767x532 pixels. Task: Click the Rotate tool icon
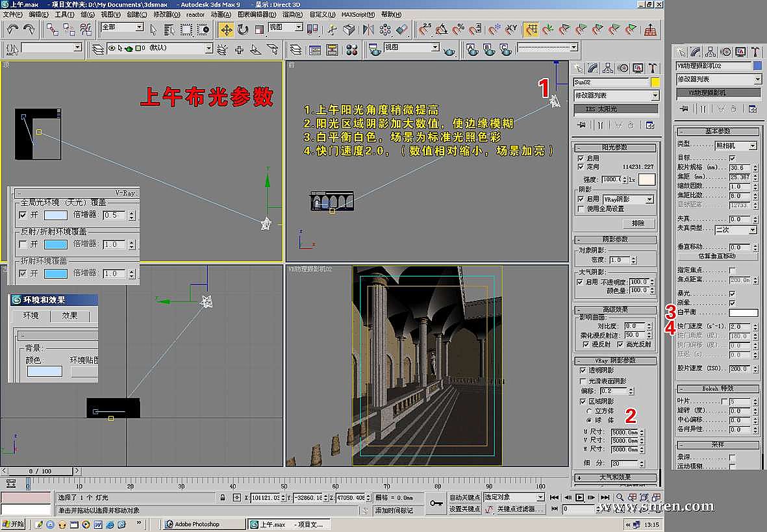tap(243, 29)
